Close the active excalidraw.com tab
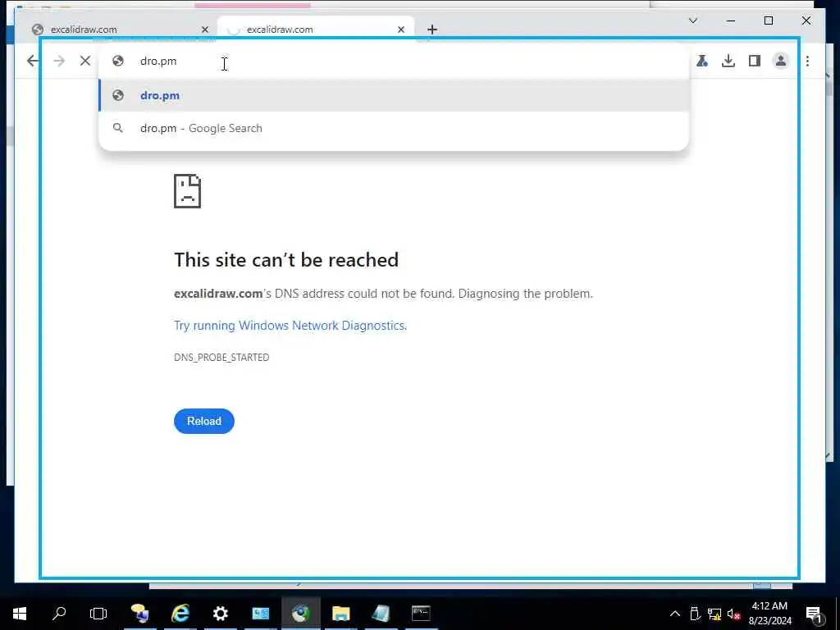 point(400,30)
